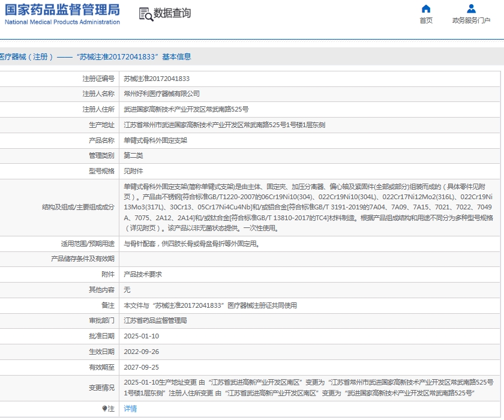Click the 首页 label

point(426,20)
